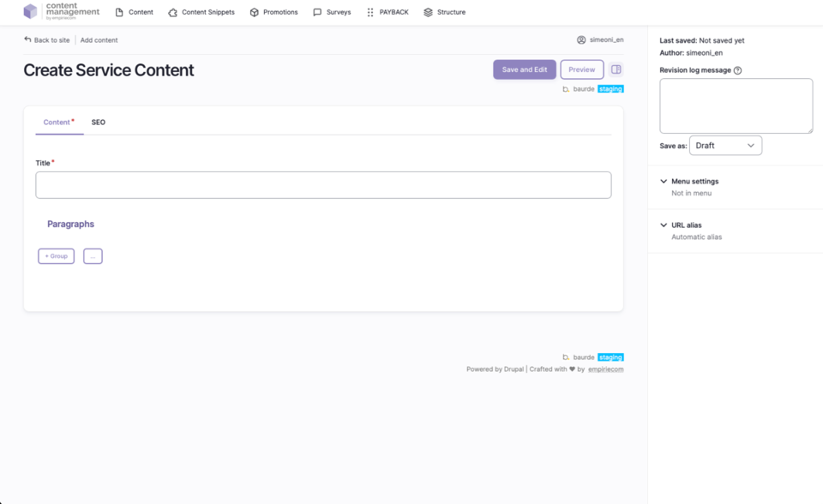
Task: Click the Preview button
Action: pyautogui.click(x=581, y=69)
